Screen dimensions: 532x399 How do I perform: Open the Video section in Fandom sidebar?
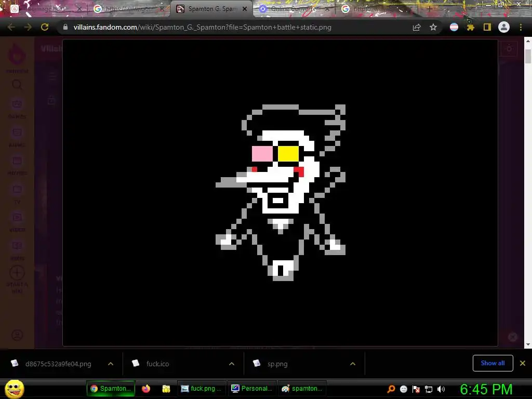[x=17, y=221]
